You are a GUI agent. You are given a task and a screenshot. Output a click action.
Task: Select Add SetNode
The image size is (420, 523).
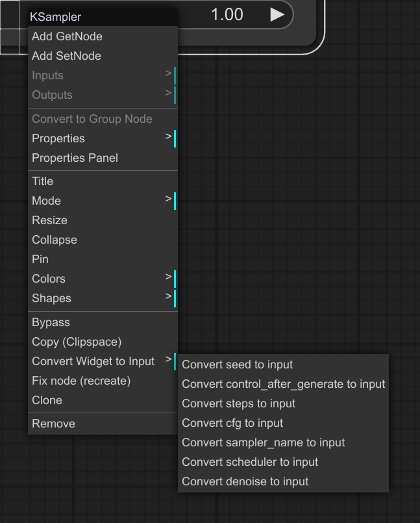[x=67, y=56]
